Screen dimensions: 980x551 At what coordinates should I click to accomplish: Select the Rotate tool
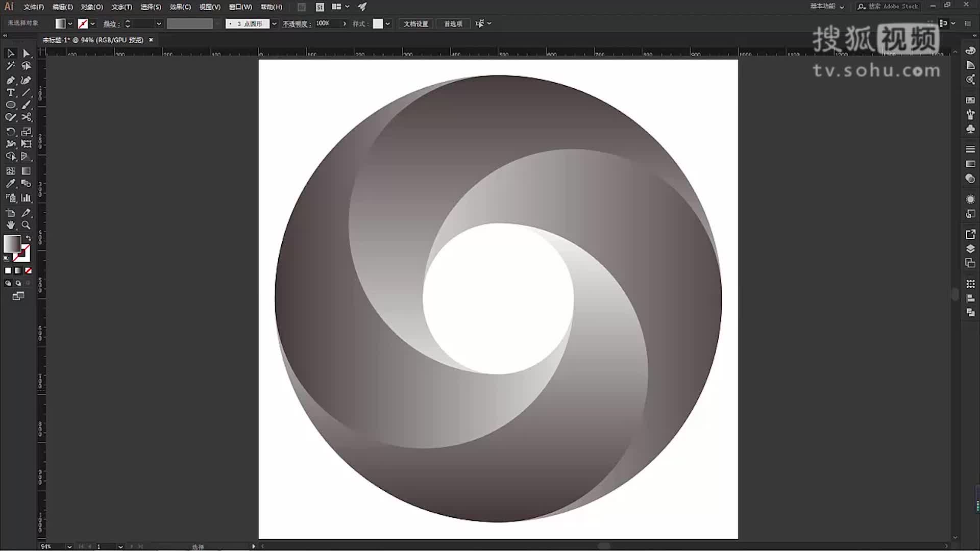[x=10, y=132]
